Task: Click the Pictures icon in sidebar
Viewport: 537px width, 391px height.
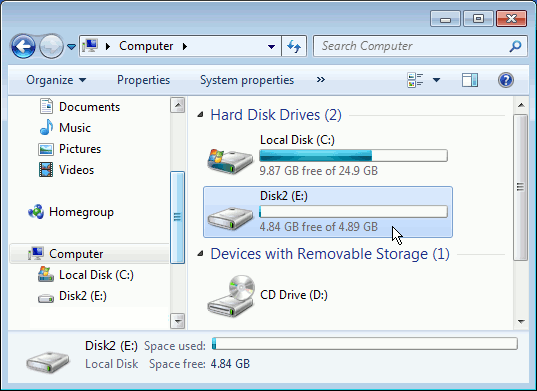Action: [46, 149]
